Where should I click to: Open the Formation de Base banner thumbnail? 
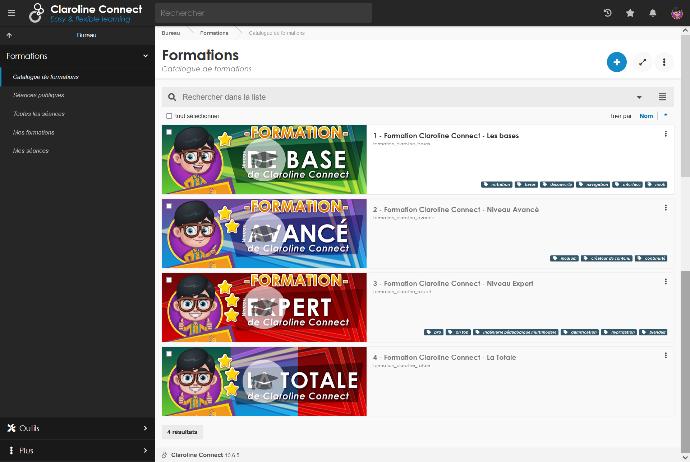264,159
